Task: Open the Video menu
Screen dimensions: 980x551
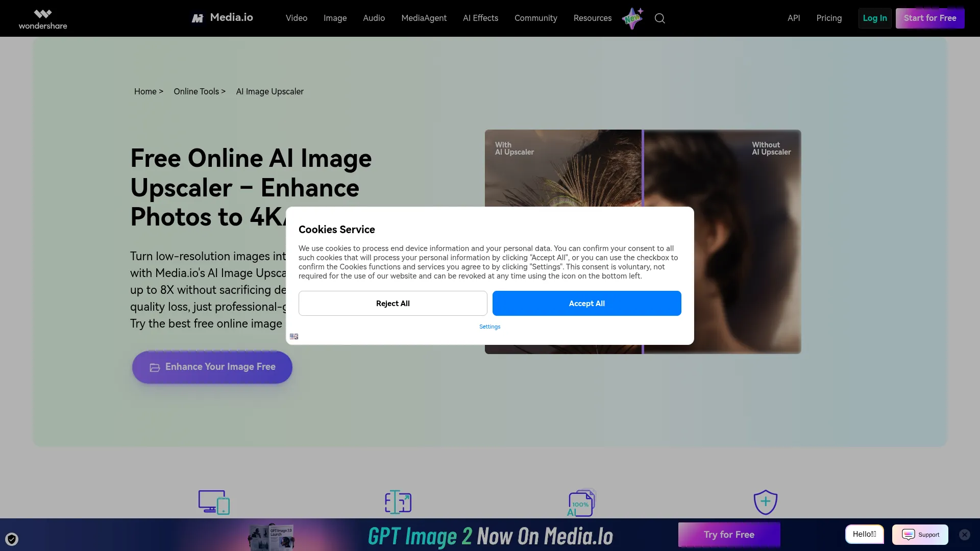Action: (x=297, y=18)
